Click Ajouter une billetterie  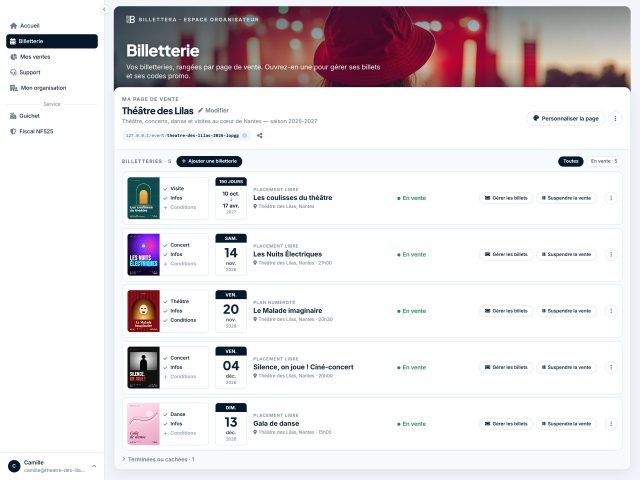[x=209, y=161]
